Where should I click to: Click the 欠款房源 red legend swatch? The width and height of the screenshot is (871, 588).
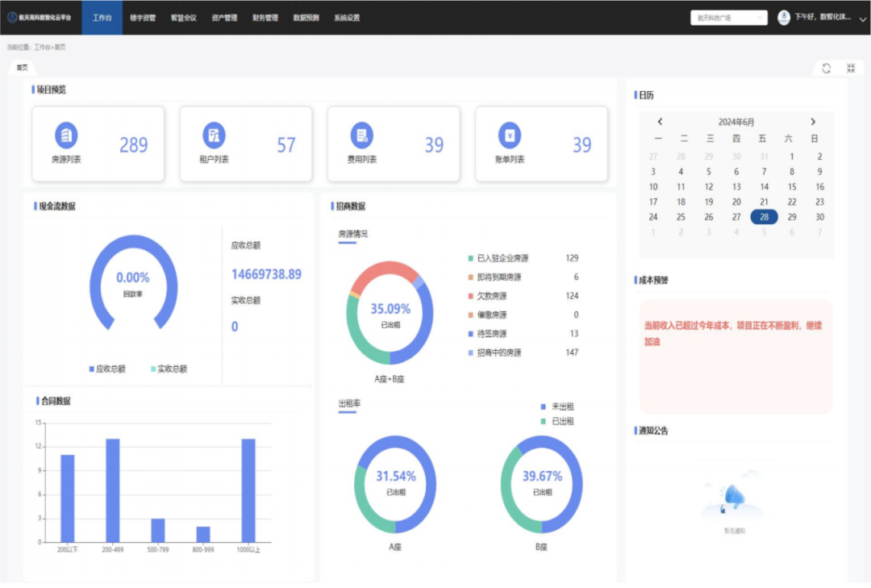coord(470,296)
